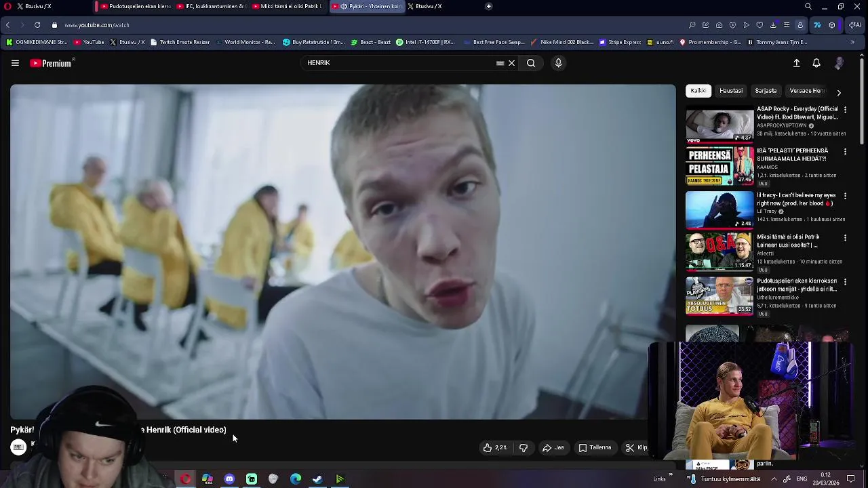Click video title 'lil tracy- I can't believe my eyes'
The width and height of the screenshot is (868, 488).
tap(796, 199)
